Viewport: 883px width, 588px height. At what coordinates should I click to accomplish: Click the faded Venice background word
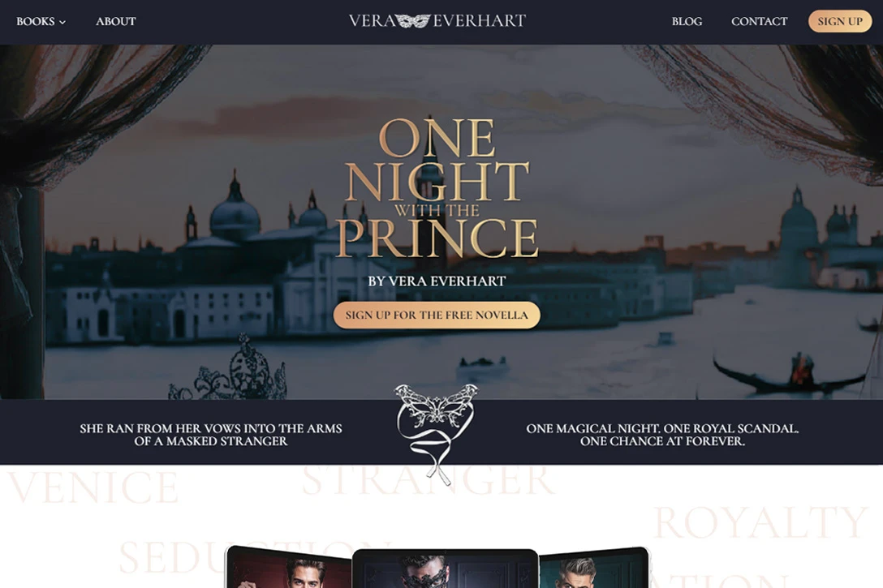click(93, 487)
